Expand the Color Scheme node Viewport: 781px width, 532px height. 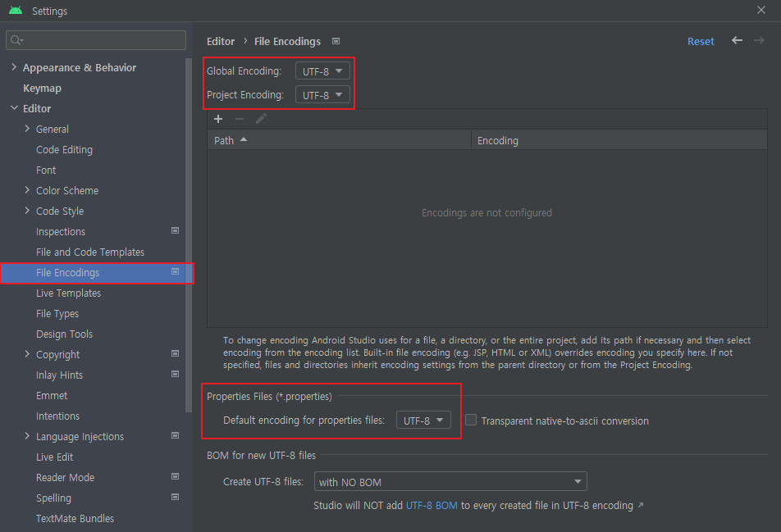pos(27,190)
